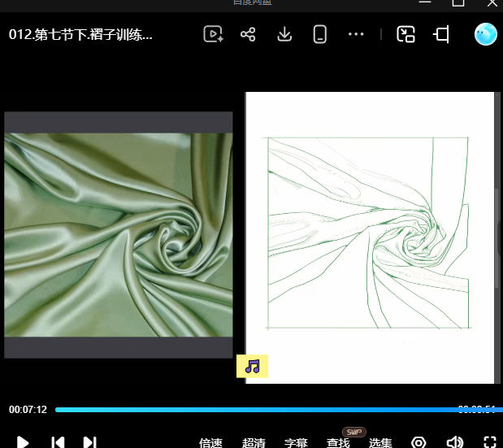Image resolution: width=503 pixels, height=448 pixels.
Task: Download the video file
Action: click(x=284, y=34)
